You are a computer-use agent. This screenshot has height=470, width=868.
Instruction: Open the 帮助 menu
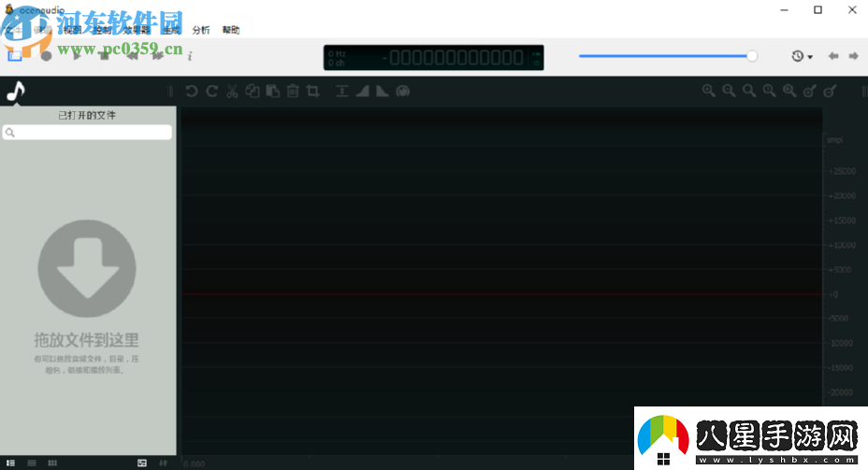pos(231,30)
